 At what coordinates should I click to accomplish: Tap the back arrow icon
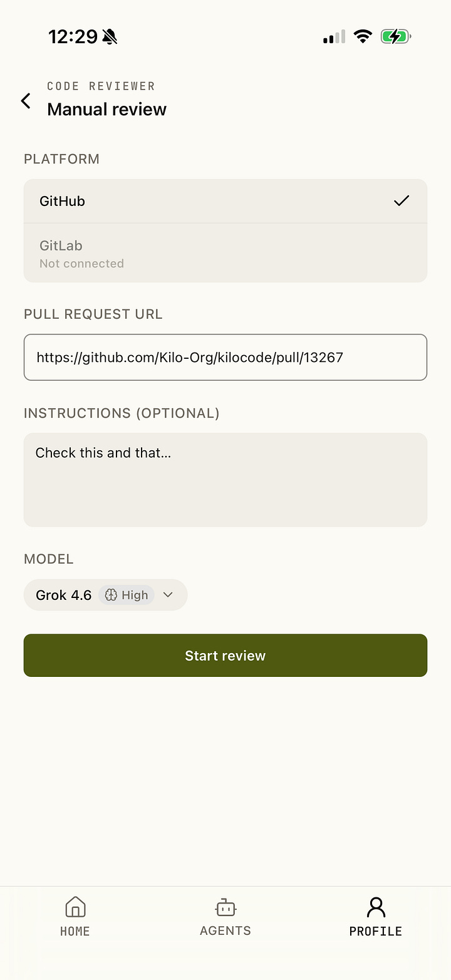pyautogui.click(x=26, y=100)
